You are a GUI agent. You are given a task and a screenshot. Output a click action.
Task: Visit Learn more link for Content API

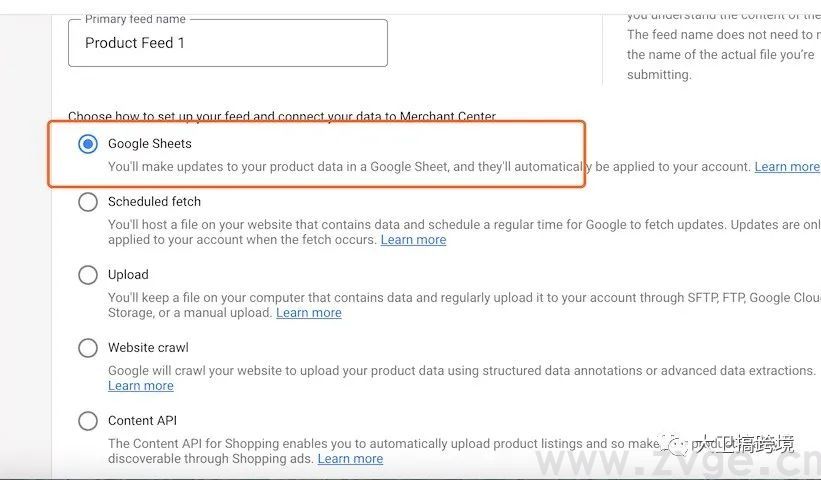tap(350, 459)
